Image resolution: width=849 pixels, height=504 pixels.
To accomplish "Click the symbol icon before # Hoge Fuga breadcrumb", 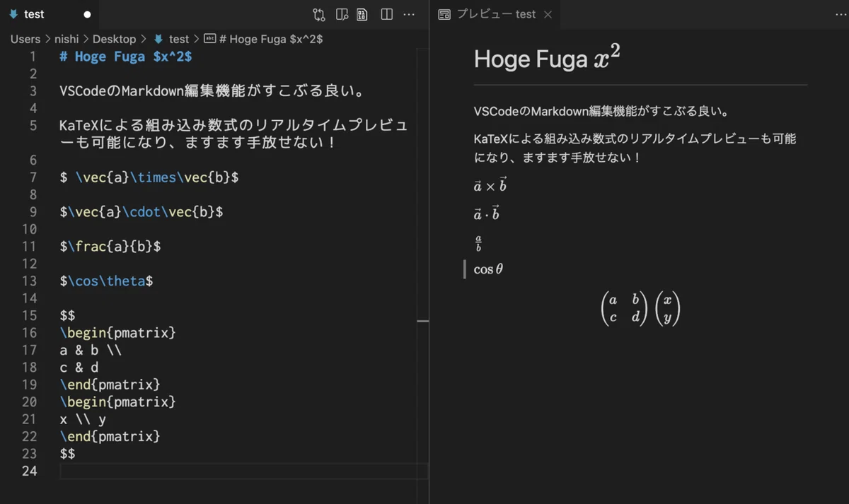I will (209, 39).
